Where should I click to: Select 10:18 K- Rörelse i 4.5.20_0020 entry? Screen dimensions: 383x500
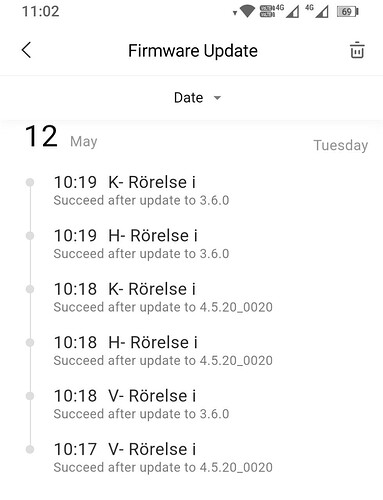[x=191, y=297]
